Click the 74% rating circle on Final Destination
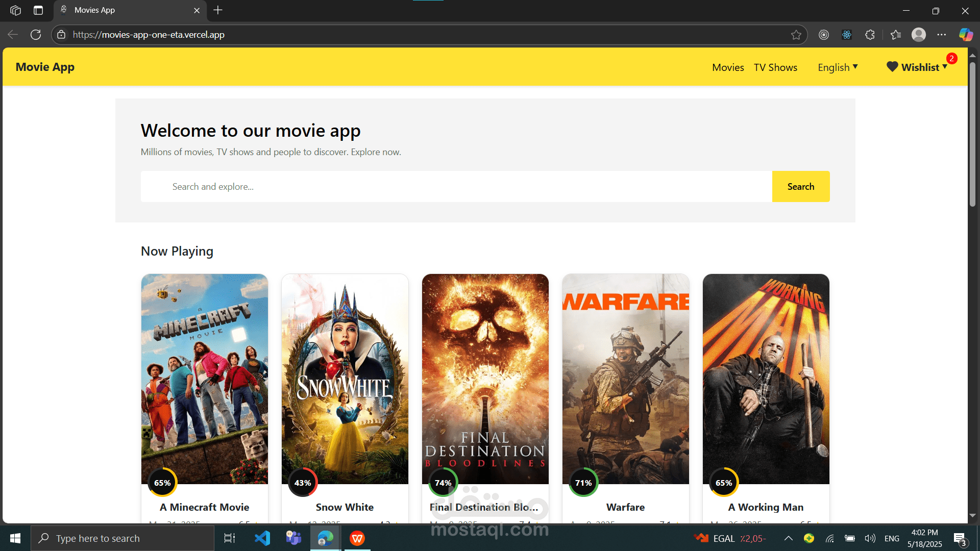 (x=443, y=482)
